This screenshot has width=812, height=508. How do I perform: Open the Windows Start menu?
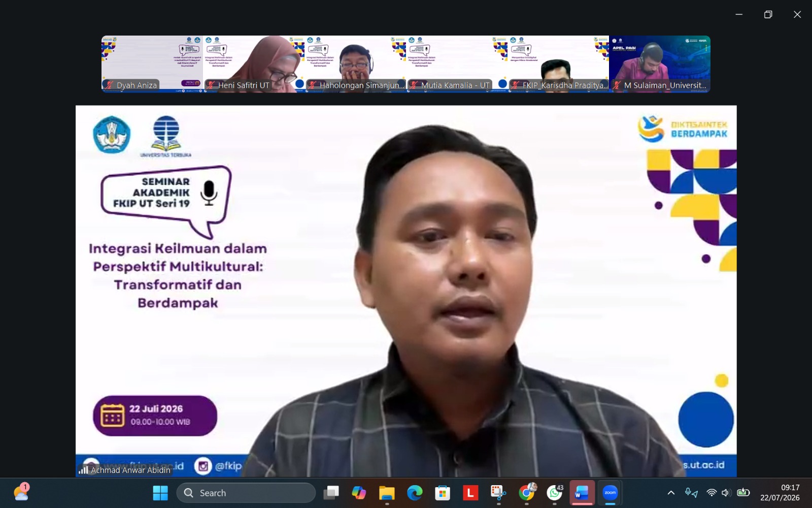[x=160, y=493]
